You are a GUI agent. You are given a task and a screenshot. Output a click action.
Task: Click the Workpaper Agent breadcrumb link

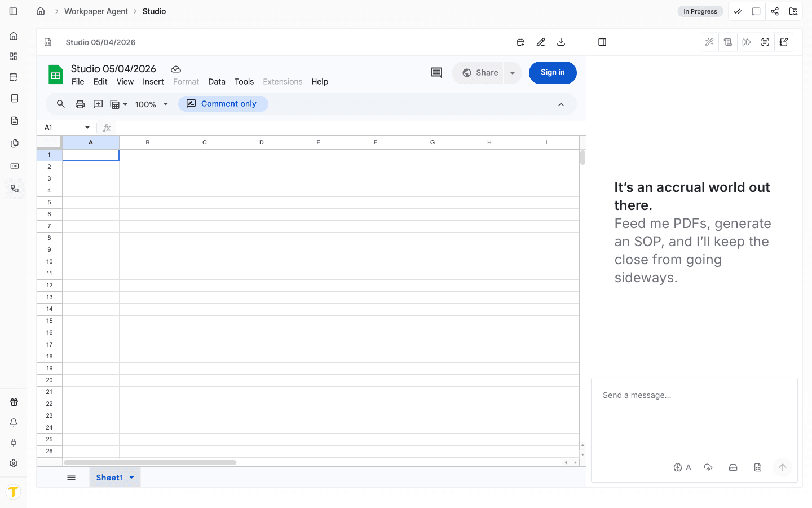[96, 11]
